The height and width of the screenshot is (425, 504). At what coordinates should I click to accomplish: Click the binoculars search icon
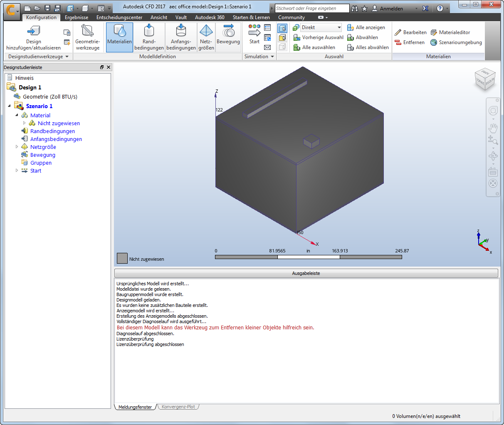pos(355,8)
